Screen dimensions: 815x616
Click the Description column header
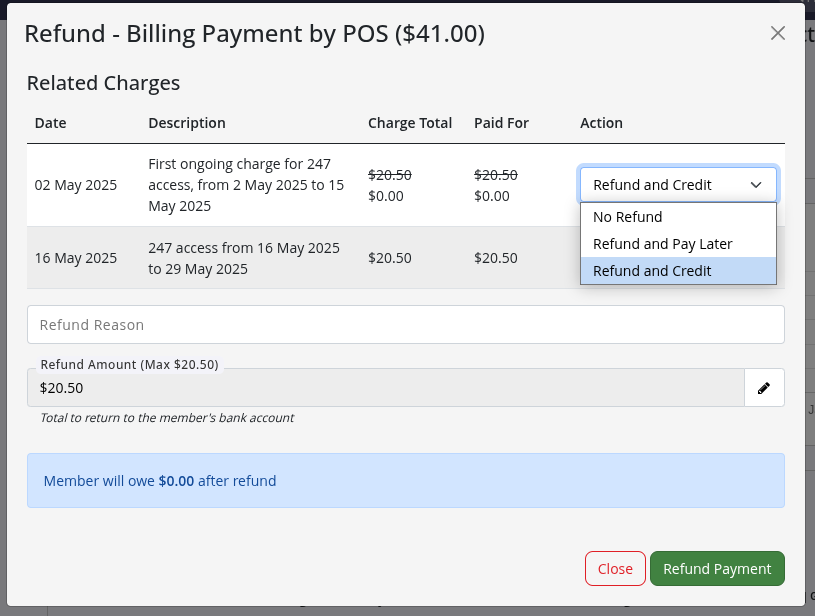[x=187, y=123]
